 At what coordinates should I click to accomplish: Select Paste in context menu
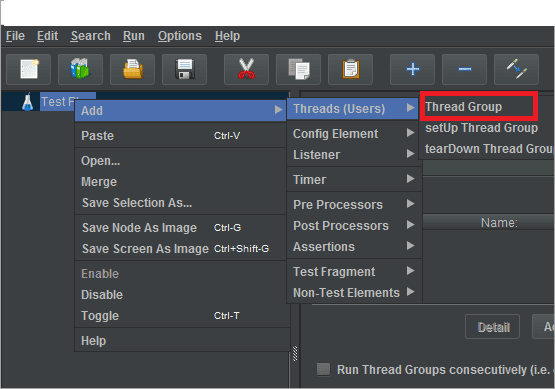(181, 136)
